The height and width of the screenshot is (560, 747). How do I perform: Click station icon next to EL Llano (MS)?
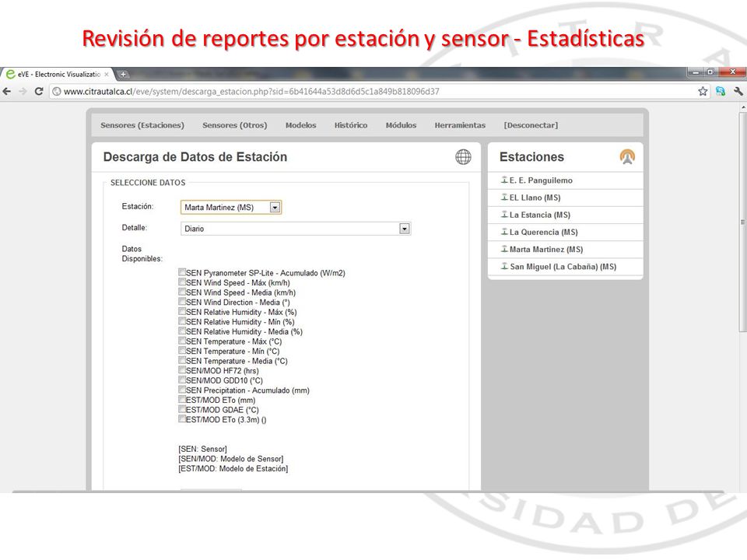point(504,197)
